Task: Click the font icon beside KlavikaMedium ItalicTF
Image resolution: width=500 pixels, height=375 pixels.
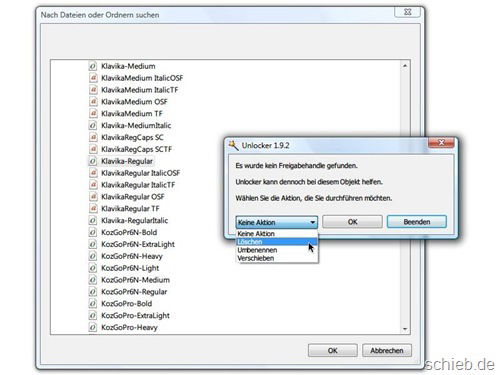Action: coord(93,90)
